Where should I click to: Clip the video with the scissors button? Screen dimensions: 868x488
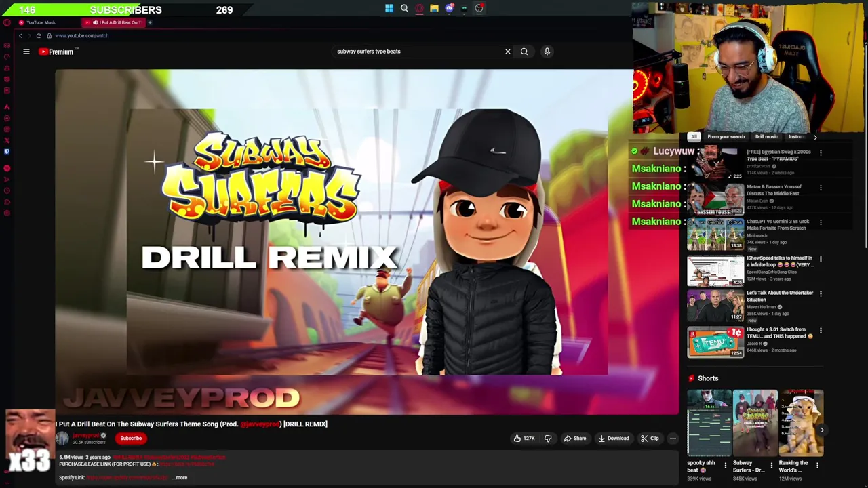(x=650, y=439)
